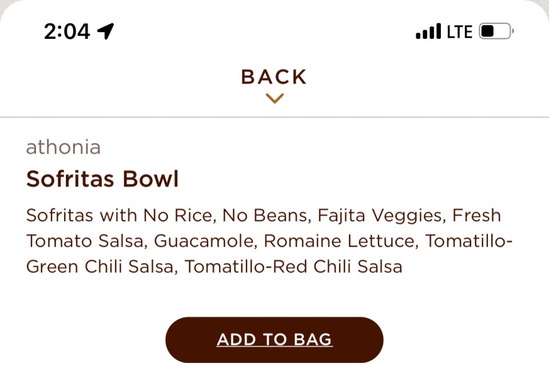
Task: Tap "Fresh" at end of first description line
Action: pos(476,216)
